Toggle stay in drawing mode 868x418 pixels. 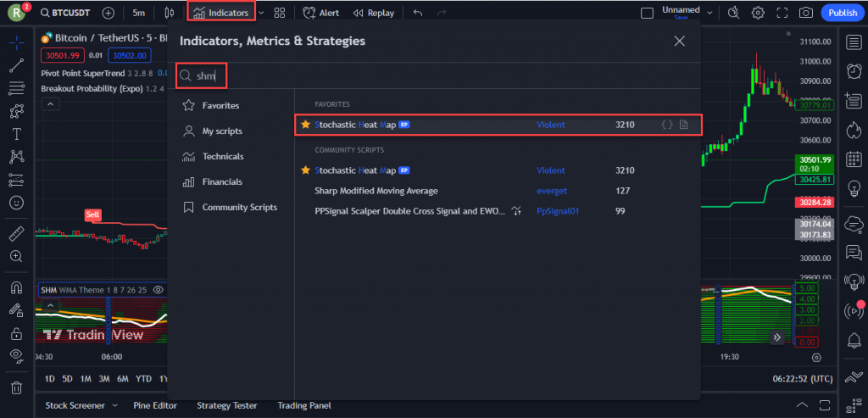(x=17, y=310)
